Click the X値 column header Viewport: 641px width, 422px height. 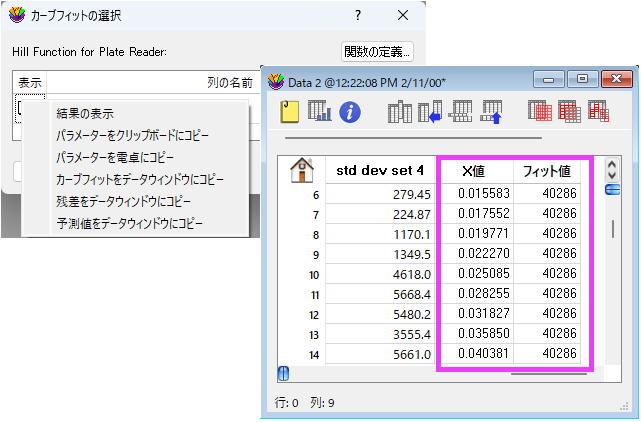point(475,170)
